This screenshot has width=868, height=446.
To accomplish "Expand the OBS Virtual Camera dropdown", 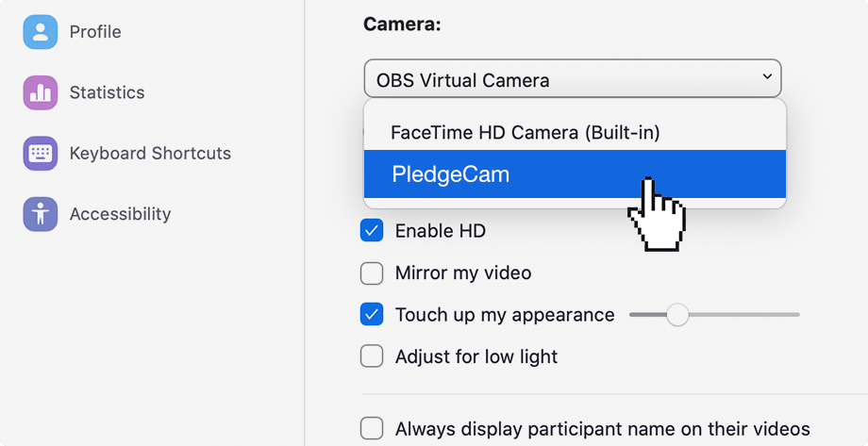I will tap(573, 78).
